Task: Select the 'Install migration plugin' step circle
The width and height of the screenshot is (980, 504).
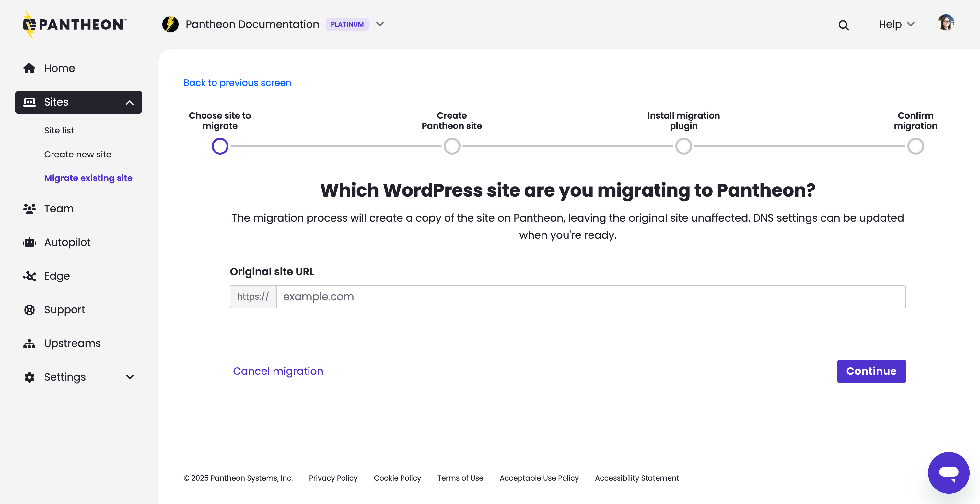Action: 683,146
